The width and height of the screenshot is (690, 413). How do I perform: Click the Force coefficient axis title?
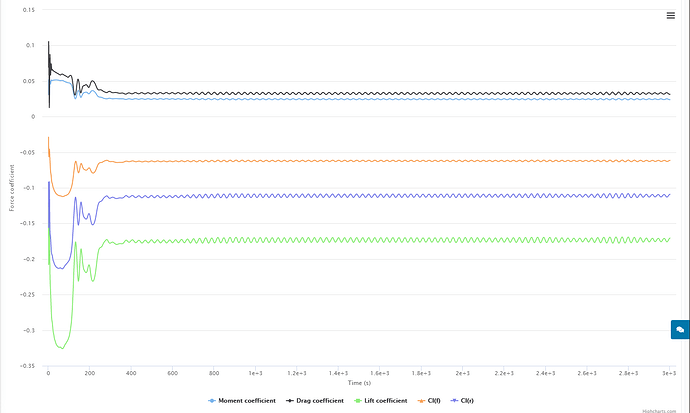12,188
